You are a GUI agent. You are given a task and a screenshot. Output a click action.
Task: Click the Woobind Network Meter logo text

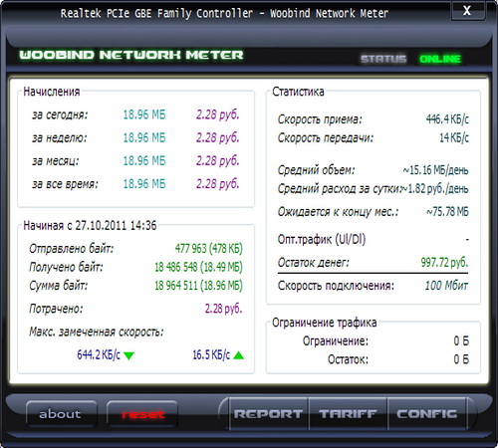coord(131,55)
